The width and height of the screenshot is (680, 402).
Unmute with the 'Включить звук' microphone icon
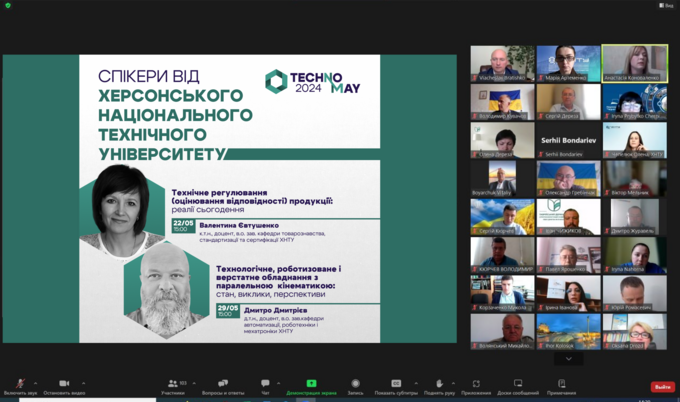(x=20, y=383)
